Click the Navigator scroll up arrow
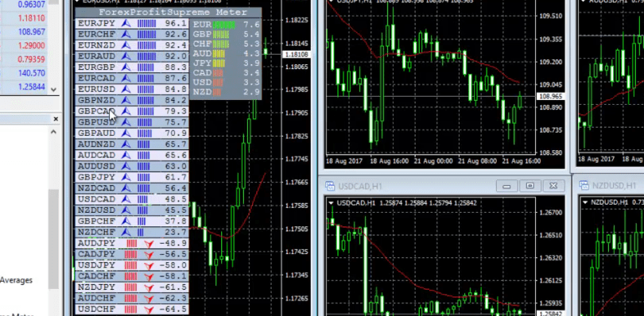This screenshot has height=316, width=644. click(x=54, y=132)
